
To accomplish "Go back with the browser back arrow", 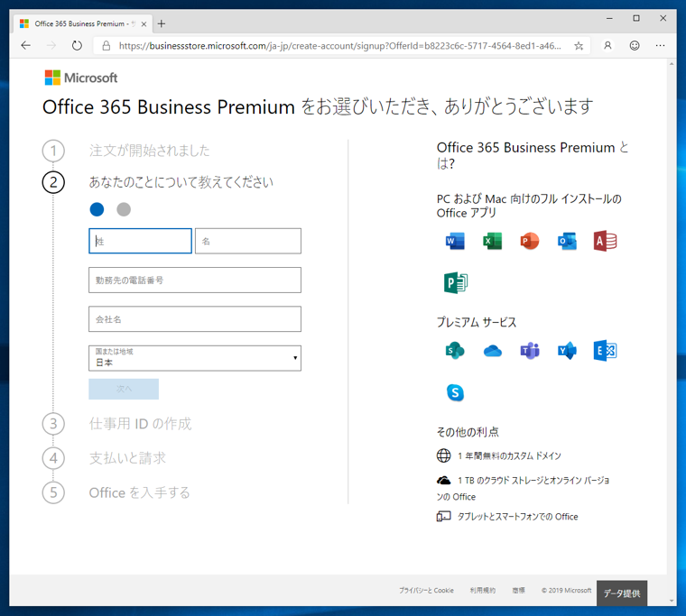I will pyautogui.click(x=26, y=45).
